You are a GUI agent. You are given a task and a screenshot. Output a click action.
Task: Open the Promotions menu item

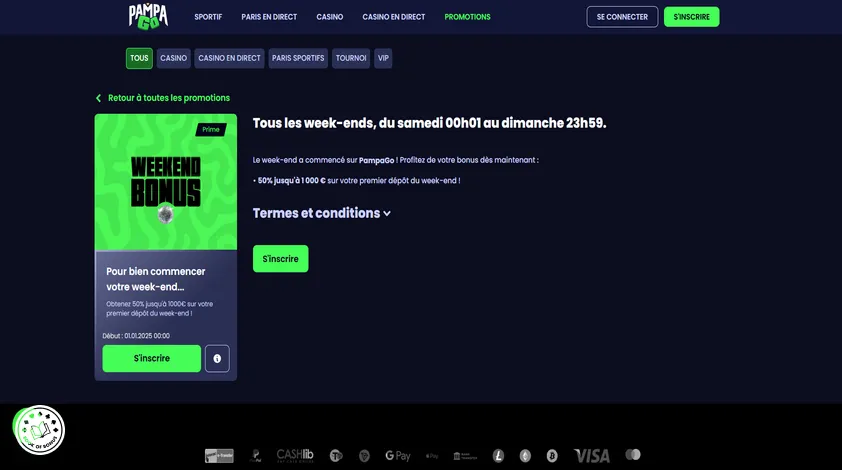point(467,17)
